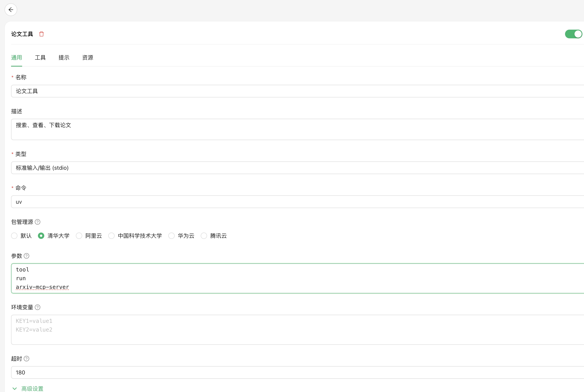Image resolution: width=584 pixels, height=392 pixels.
Task: Open the 资源 tab
Action: (88, 57)
